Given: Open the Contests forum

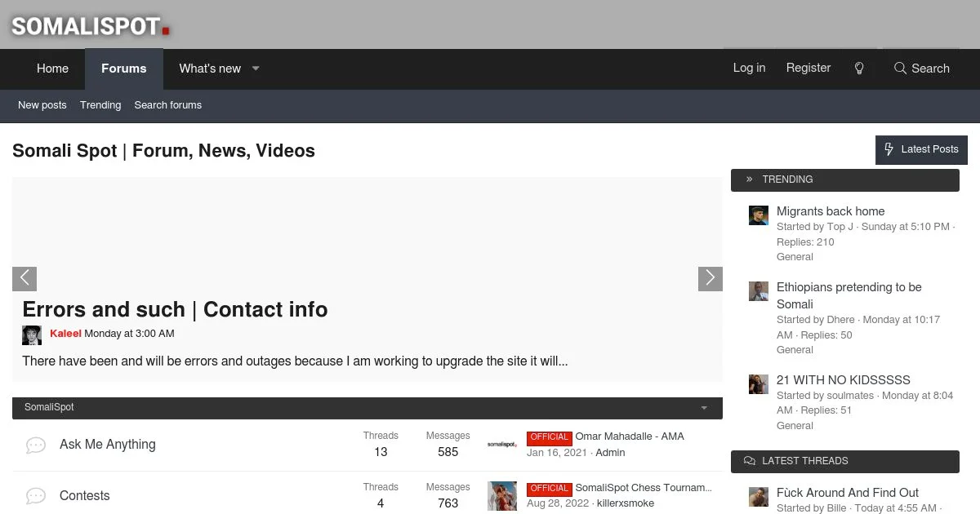Looking at the screenshot, I should [x=84, y=496].
